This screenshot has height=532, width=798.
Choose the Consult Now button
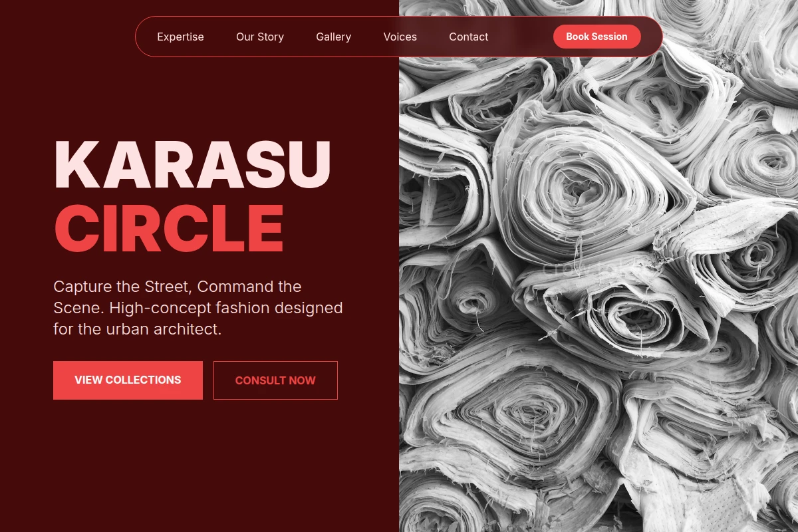tap(275, 380)
